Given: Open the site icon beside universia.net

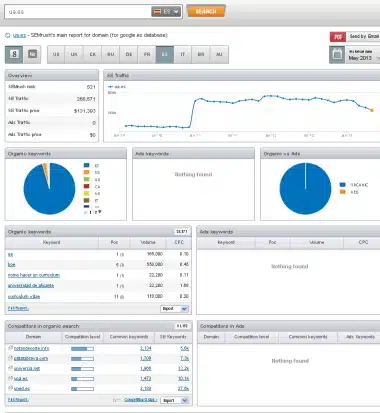Looking at the screenshot, I should [10, 368].
